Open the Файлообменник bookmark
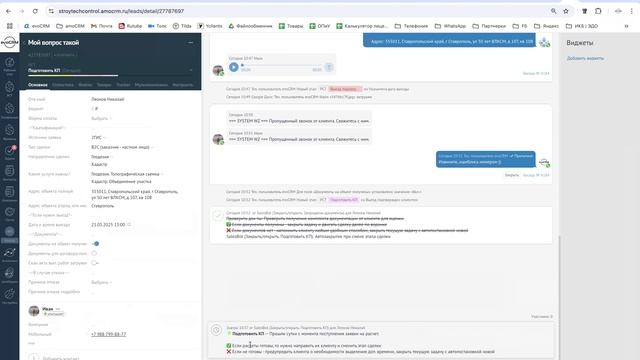640x360 pixels. [250, 26]
